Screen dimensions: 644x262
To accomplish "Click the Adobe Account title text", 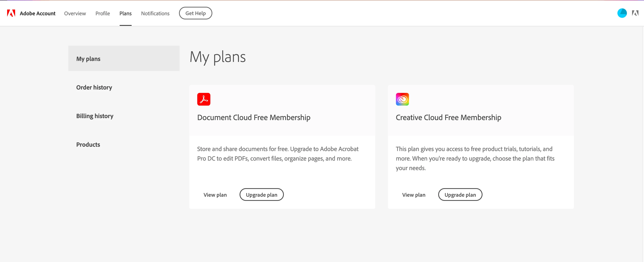I will pyautogui.click(x=38, y=13).
